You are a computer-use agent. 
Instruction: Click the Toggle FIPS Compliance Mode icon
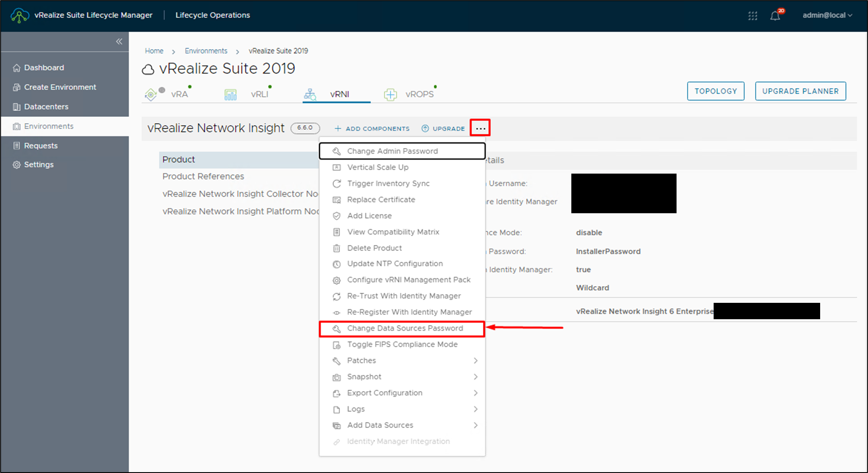[x=337, y=345]
